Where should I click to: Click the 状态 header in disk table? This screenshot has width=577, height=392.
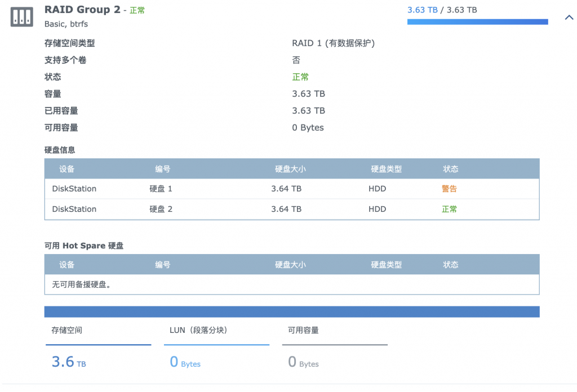pos(451,169)
